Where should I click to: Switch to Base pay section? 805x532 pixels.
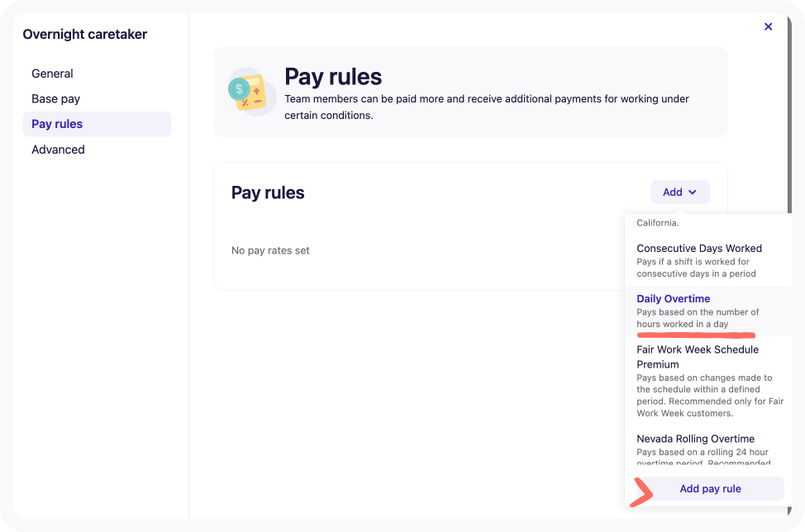pyautogui.click(x=55, y=98)
